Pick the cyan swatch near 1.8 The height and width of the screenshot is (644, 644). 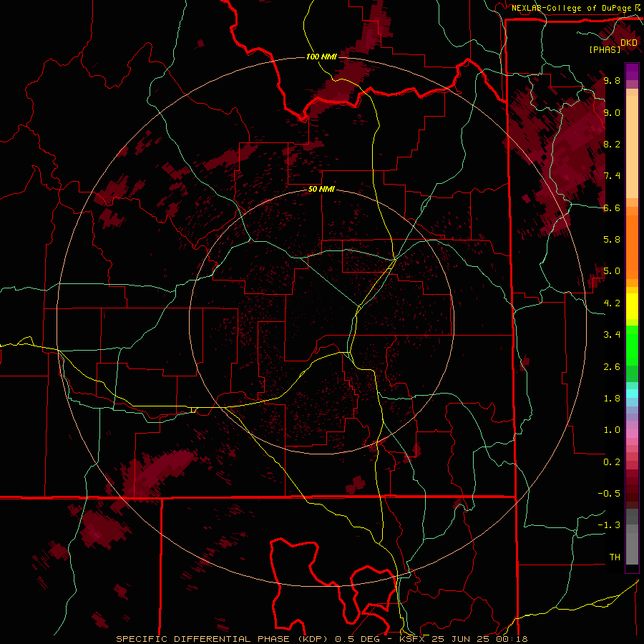click(632, 394)
